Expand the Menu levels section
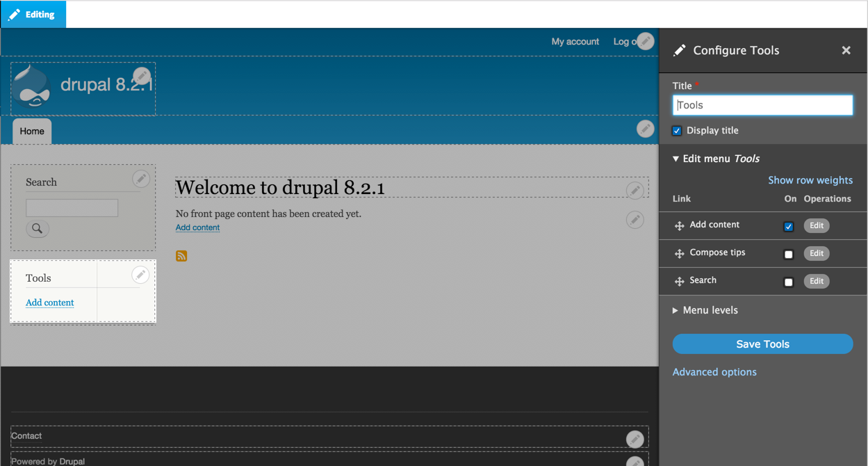The height and width of the screenshot is (466, 868). 705,310
